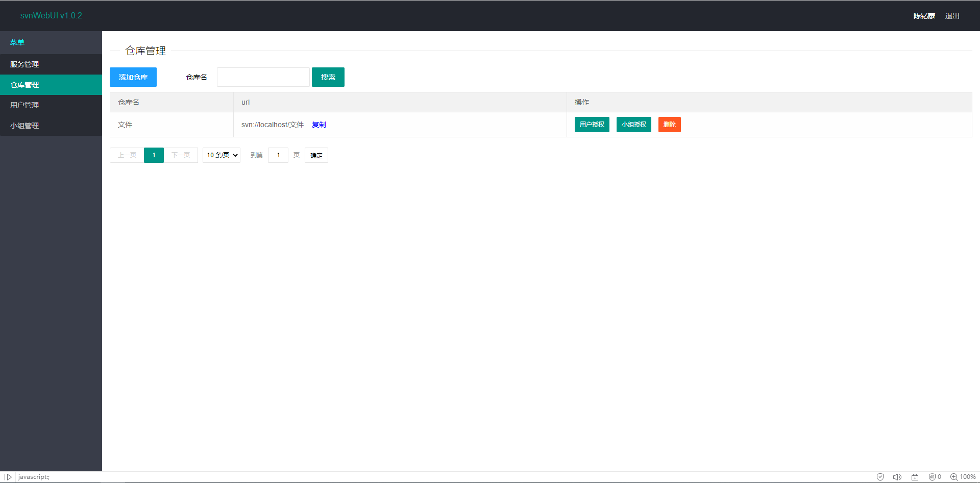The width and height of the screenshot is (980, 483).
Task: Click the javascript run arrow in status bar
Action: tap(8, 476)
